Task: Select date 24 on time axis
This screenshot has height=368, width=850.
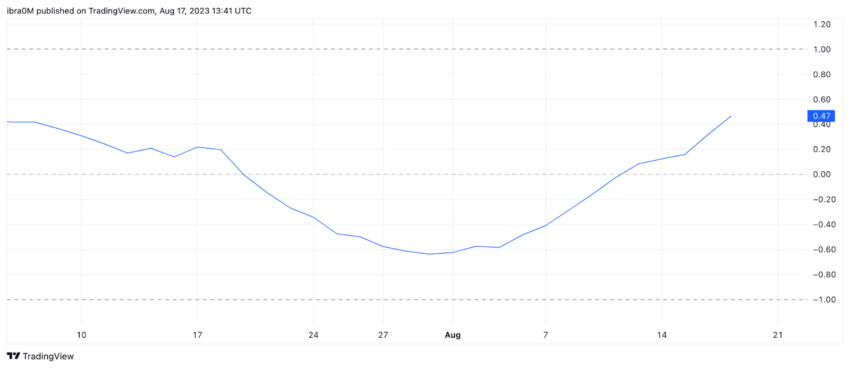Action: click(313, 335)
